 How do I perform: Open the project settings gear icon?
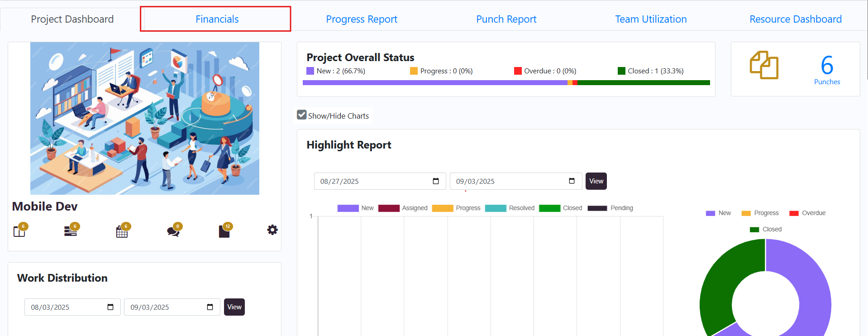click(272, 230)
